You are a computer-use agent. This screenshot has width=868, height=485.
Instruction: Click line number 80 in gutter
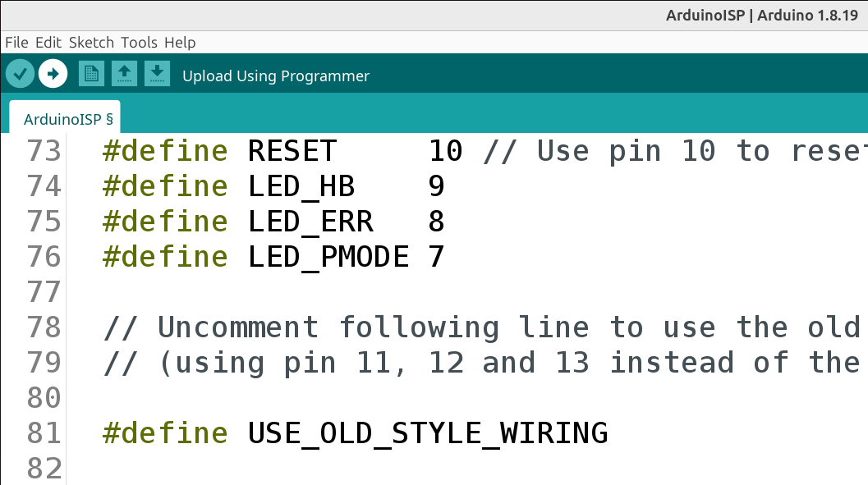point(44,398)
